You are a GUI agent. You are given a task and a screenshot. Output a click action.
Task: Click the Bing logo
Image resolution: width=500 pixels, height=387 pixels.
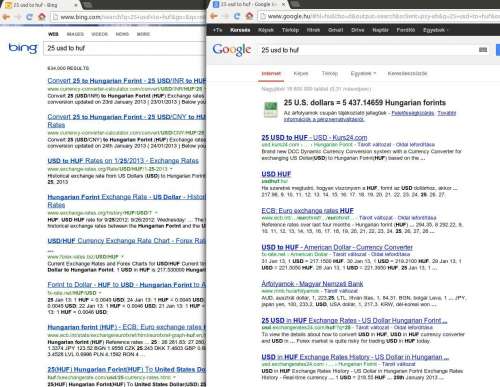23,48
